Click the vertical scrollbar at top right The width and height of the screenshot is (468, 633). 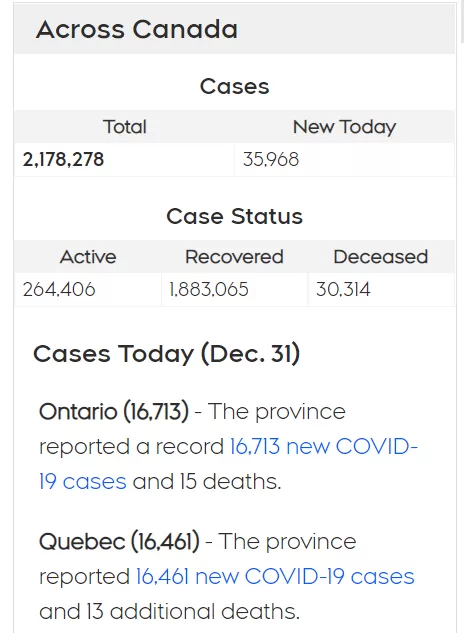(x=464, y=20)
